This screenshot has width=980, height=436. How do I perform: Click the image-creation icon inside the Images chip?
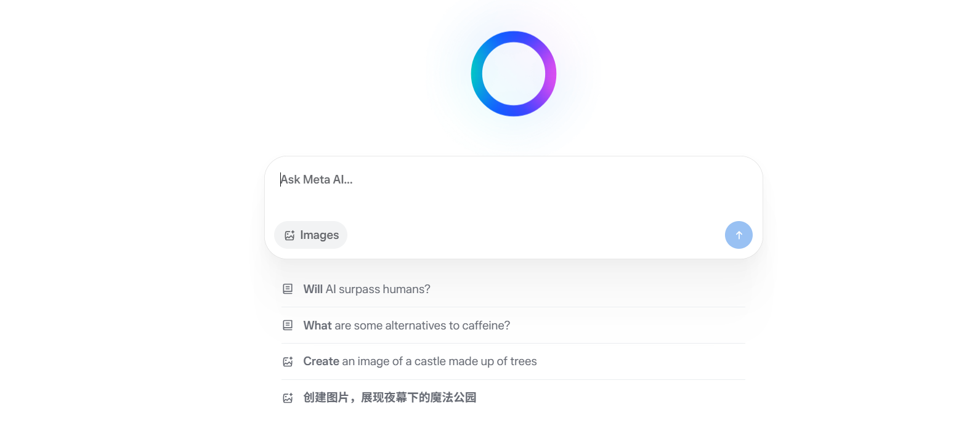click(x=290, y=235)
